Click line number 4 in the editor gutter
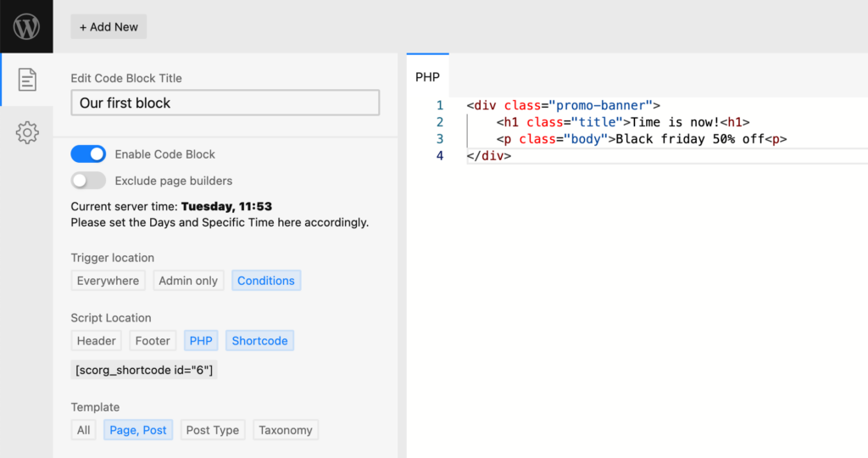The image size is (868, 458). click(x=440, y=155)
